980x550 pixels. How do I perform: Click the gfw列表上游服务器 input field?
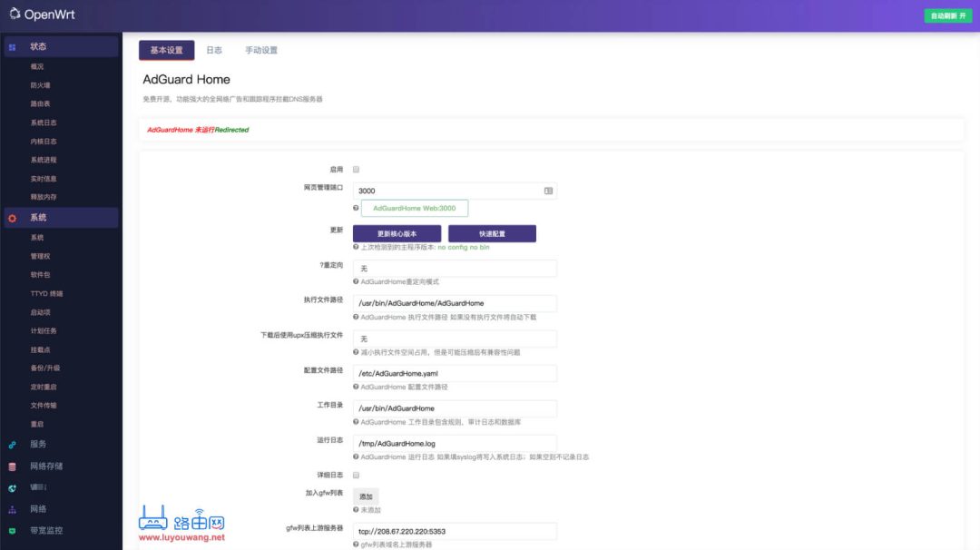click(455, 531)
